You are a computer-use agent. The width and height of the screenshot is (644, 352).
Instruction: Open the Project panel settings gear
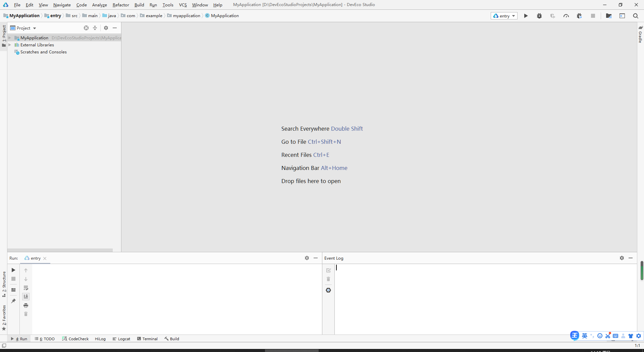(106, 28)
